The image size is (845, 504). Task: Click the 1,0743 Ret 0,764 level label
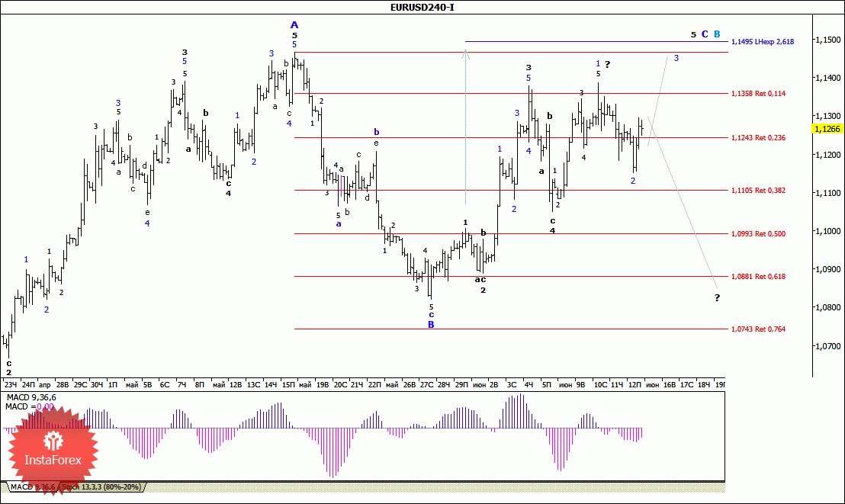pyautogui.click(x=758, y=329)
